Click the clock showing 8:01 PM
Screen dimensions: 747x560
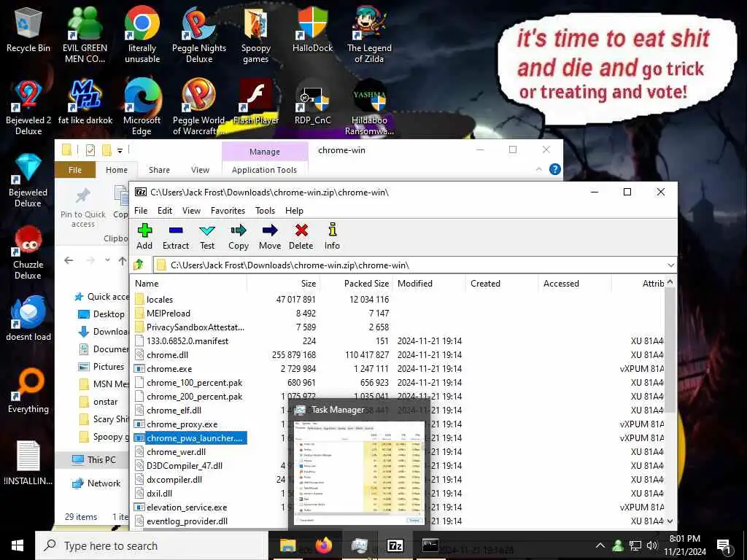[x=684, y=545]
